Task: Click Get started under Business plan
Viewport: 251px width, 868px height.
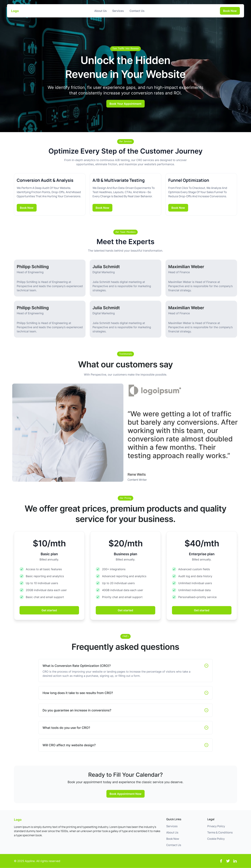Action: (x=125, y=610)
